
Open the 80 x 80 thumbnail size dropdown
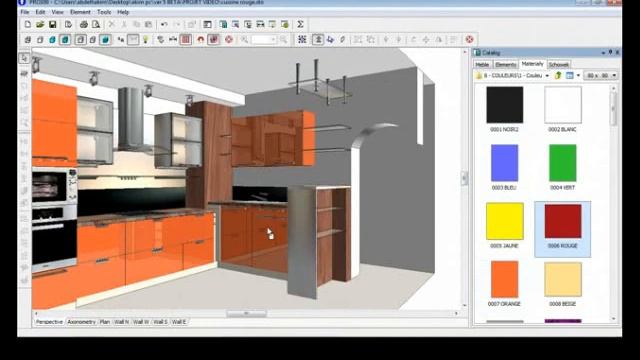[x=601, y=76]
